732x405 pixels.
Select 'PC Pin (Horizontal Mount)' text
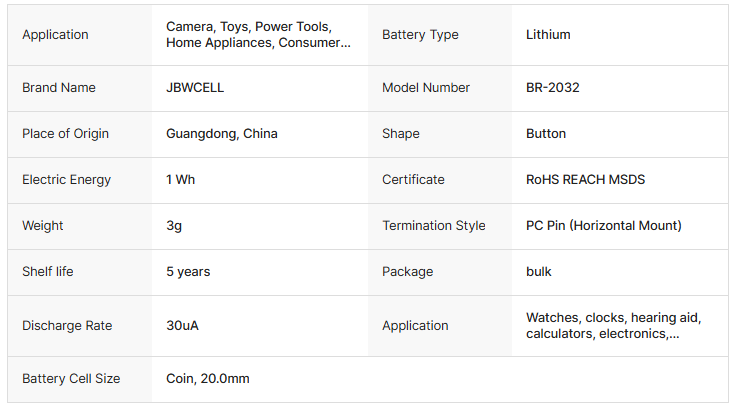pos(603,226)
